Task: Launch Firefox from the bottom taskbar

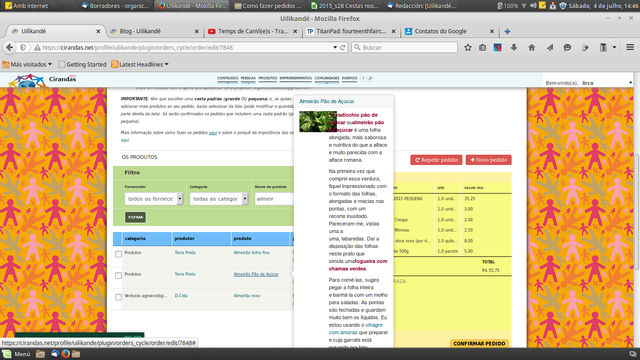Action: point(65,354)
